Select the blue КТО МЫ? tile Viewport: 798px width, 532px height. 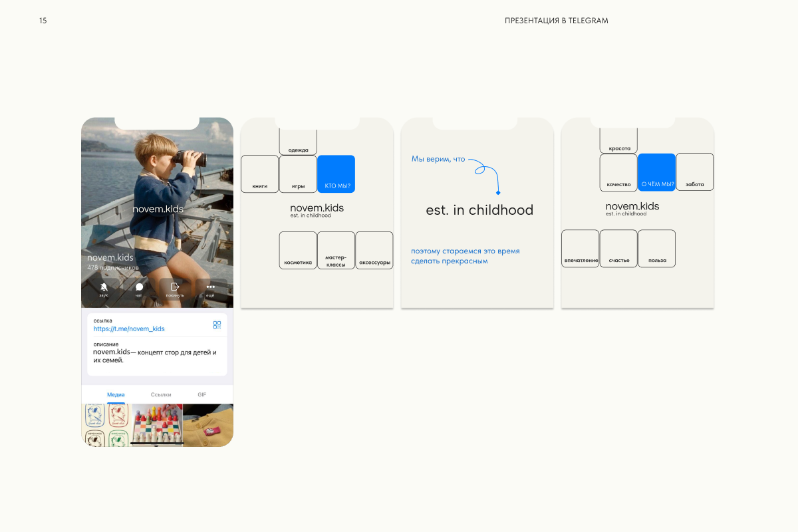tap(336, 174)
